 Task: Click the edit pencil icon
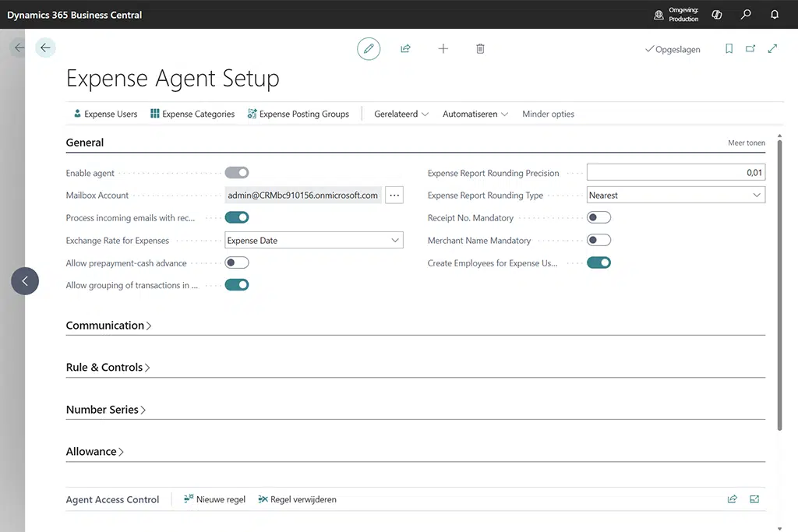[369, 49]
